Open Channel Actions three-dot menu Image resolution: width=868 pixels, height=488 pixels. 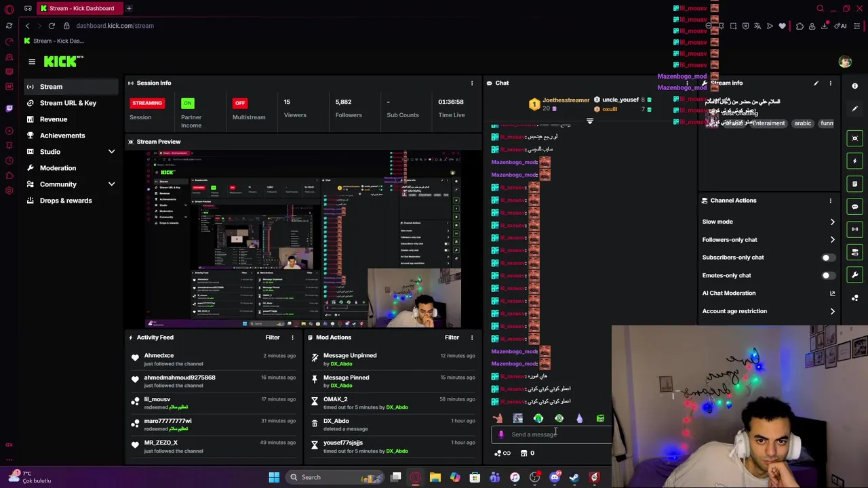pyautogui.click(x=830, y=201)
